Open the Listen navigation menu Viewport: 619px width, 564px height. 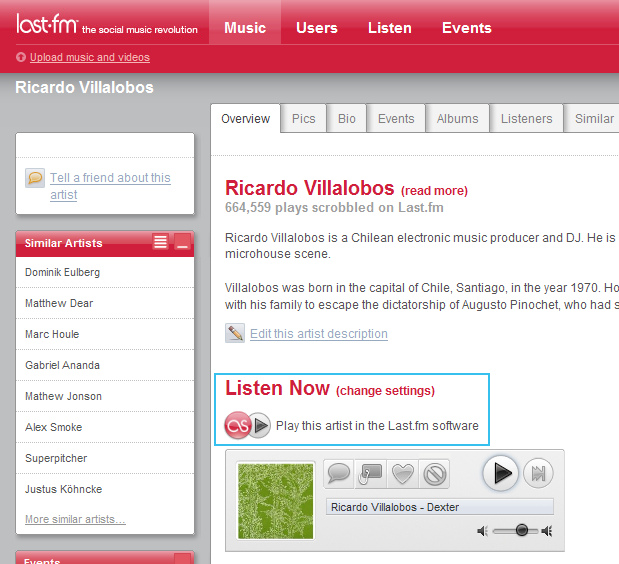click(390, 28)
